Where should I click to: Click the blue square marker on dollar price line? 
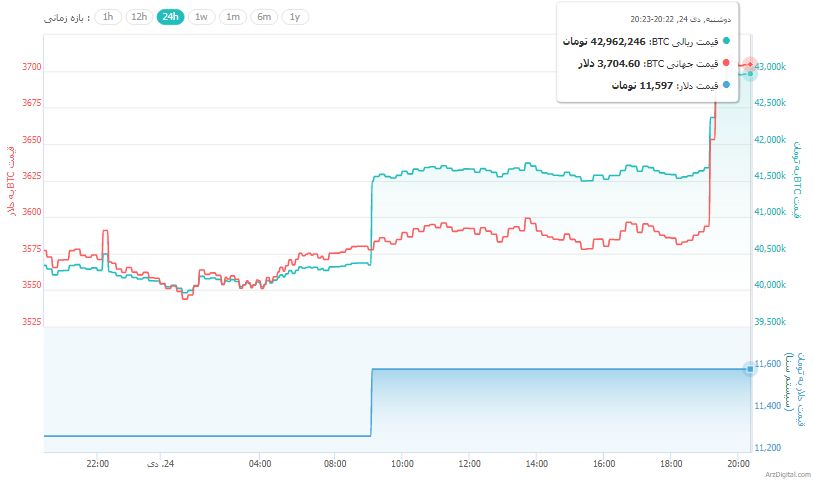click(750, 369)
